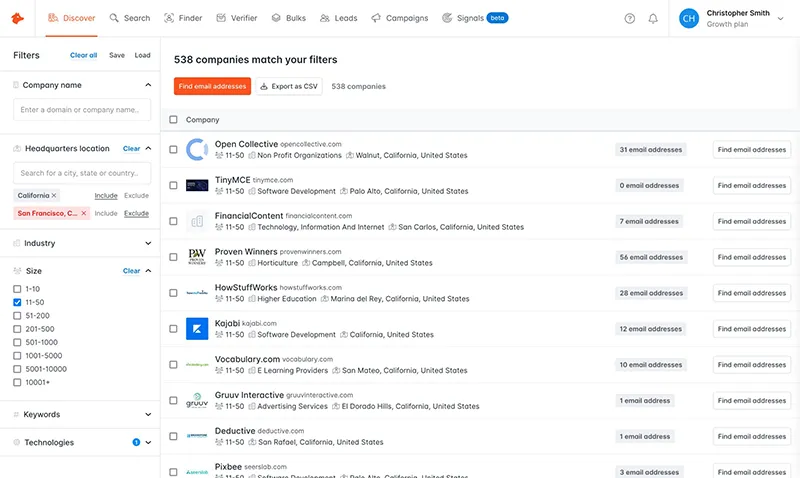Click the company name input field

[x=82, y=110]
